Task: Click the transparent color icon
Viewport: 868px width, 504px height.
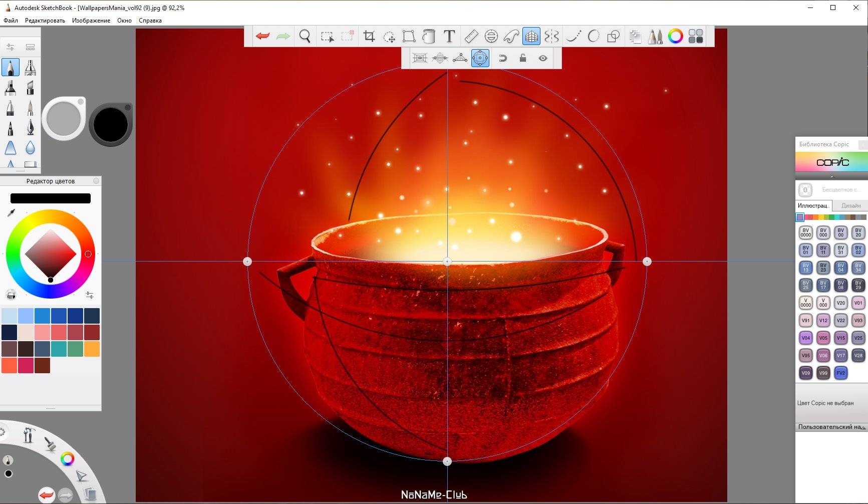Action: [x=11, y=295]
